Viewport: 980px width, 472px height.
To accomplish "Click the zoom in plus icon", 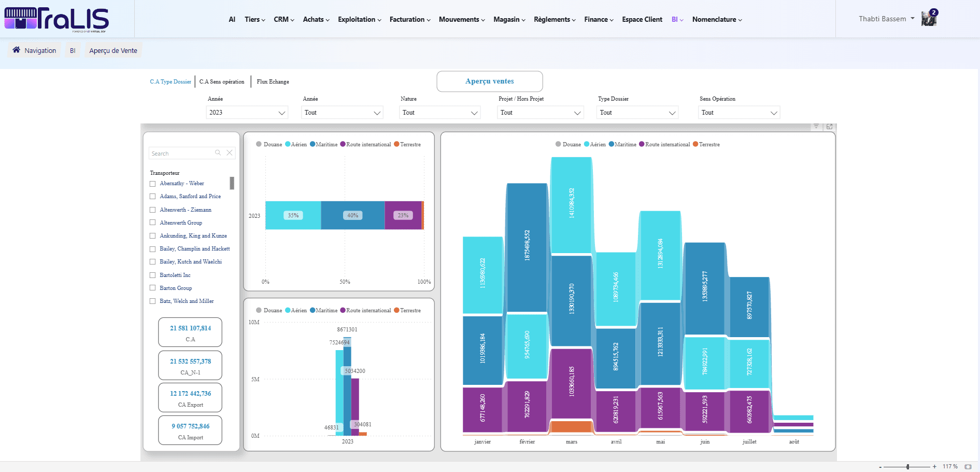I will [934, 467].
